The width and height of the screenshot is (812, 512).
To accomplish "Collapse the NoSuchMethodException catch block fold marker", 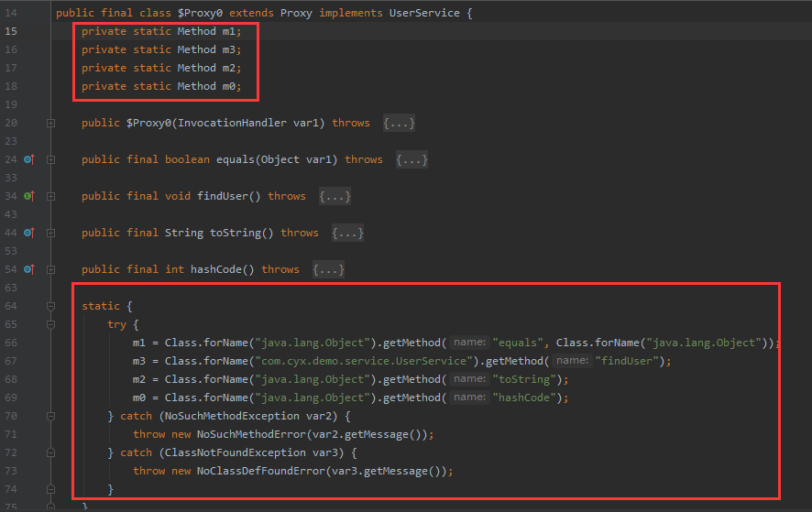I will click(x=51, y=416).
